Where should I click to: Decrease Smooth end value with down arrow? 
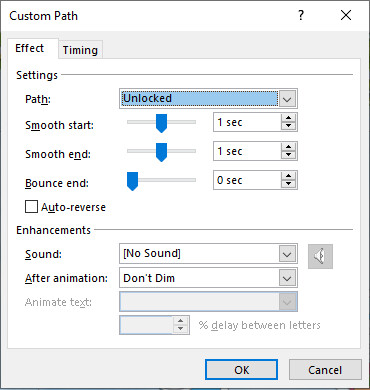(288, 155)
